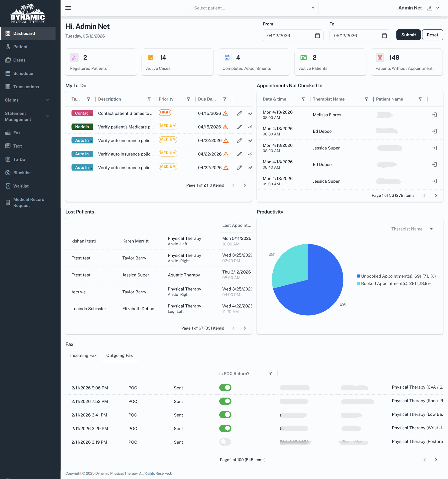Screen dimensions: 448x479
Task: Click the Unbooked Appointment(s) legend swatch
Action: pos(358,276)
